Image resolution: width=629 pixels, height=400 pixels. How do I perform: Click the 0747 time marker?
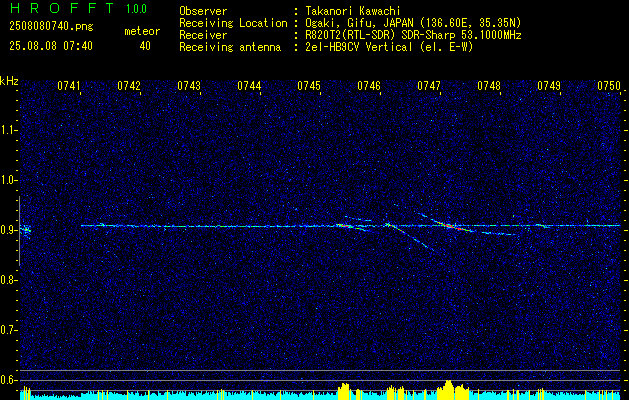[x=429, y=86]
